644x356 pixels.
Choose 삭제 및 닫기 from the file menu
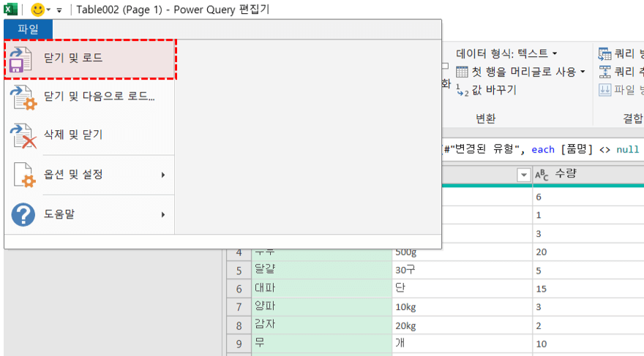pos(73,135)
